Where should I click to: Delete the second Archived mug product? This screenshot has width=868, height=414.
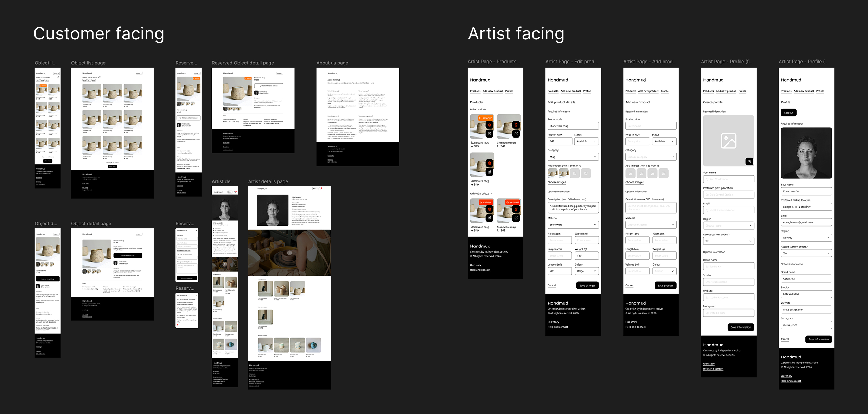point(516,209)
